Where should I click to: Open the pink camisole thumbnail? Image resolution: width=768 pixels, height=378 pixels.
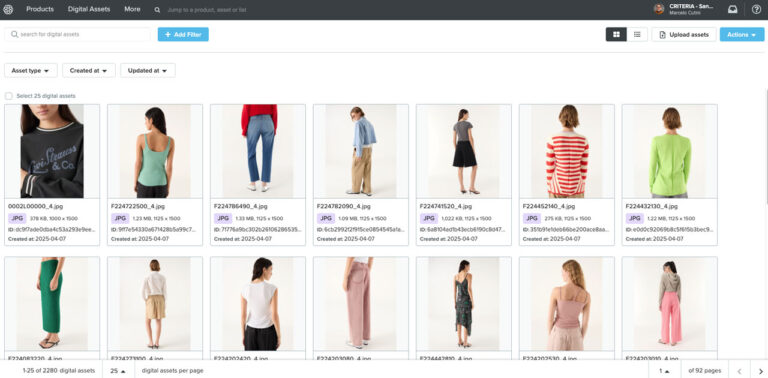pos(566,304)
